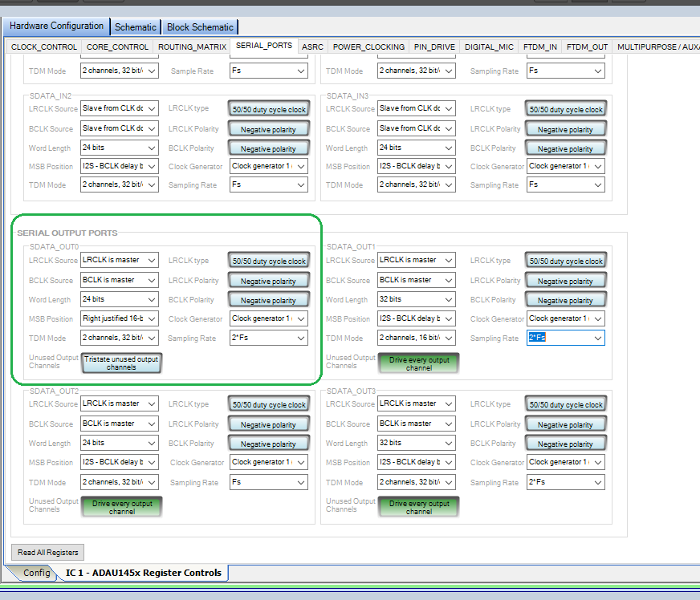The image size is (700, 600).
Task: Switch to the Hardware Configuration tab
Action: click(x=56, y=26)
